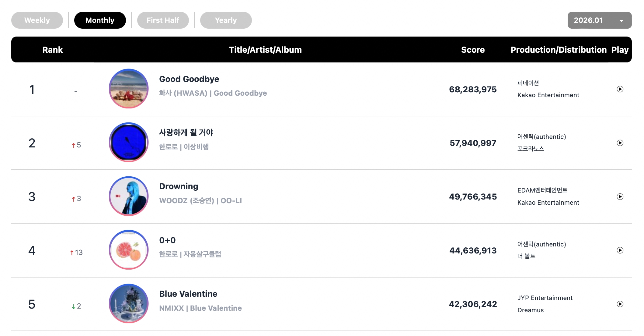
Task: Click the grapefruit 자몽살구클럽 album cover
Action: pyautogui.click(x=129, y=250)
